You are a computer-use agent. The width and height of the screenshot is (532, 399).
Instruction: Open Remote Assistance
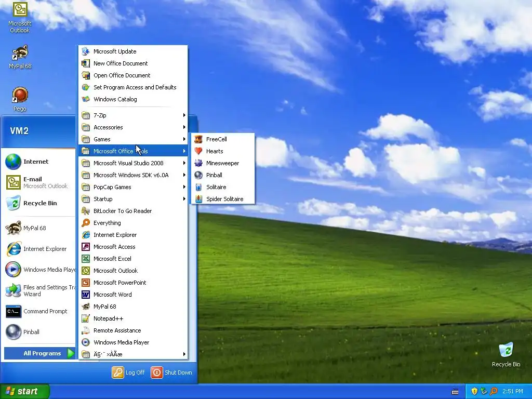click(x=133, y=330)
